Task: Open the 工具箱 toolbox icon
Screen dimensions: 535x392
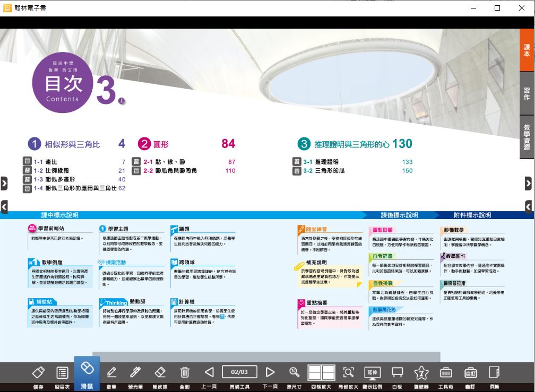Action: tap(446, 372)
